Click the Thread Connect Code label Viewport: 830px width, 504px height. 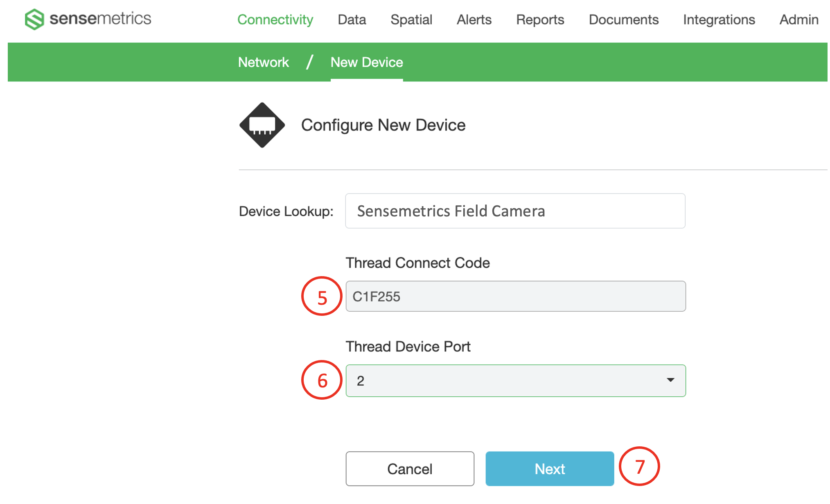pos(418,263)
